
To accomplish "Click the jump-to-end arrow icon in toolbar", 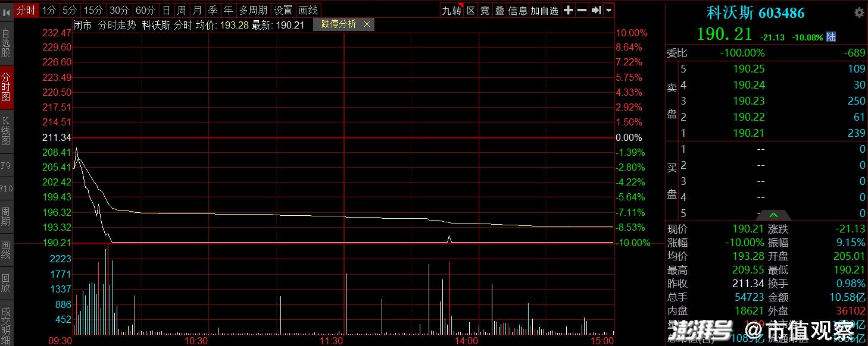I will point(596,10).
